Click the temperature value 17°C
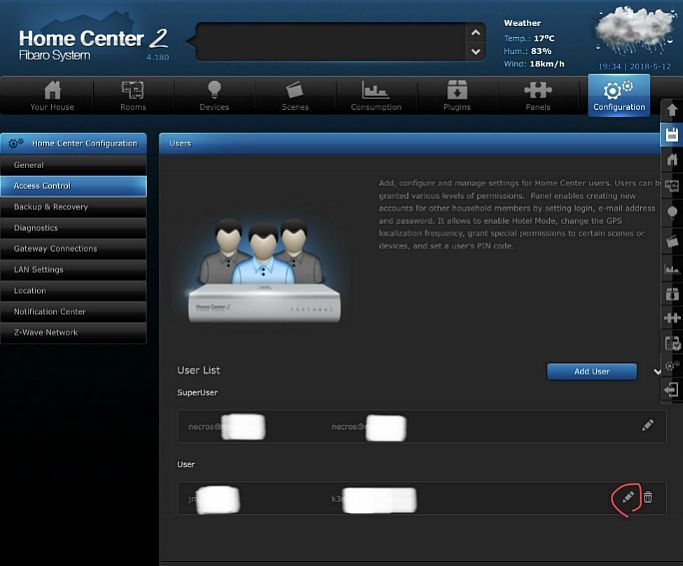The width and height of the screenshot is (683, 566). 544,38
